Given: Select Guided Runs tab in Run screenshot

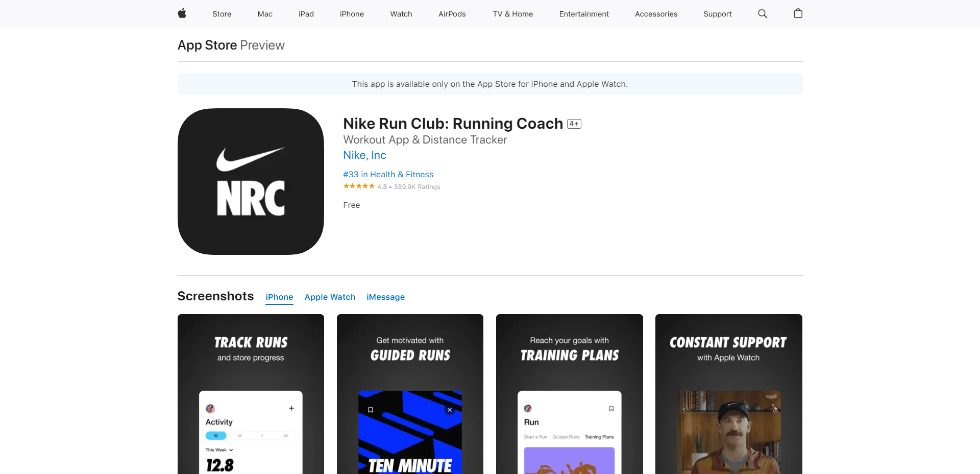Looking at the screenshot, I should tap(566, 437).
